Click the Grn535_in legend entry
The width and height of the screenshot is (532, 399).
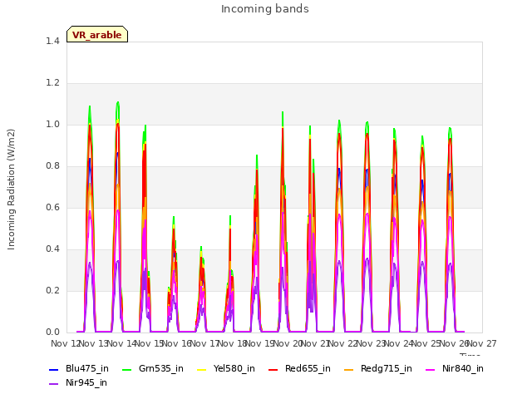(x=153, y=369)
